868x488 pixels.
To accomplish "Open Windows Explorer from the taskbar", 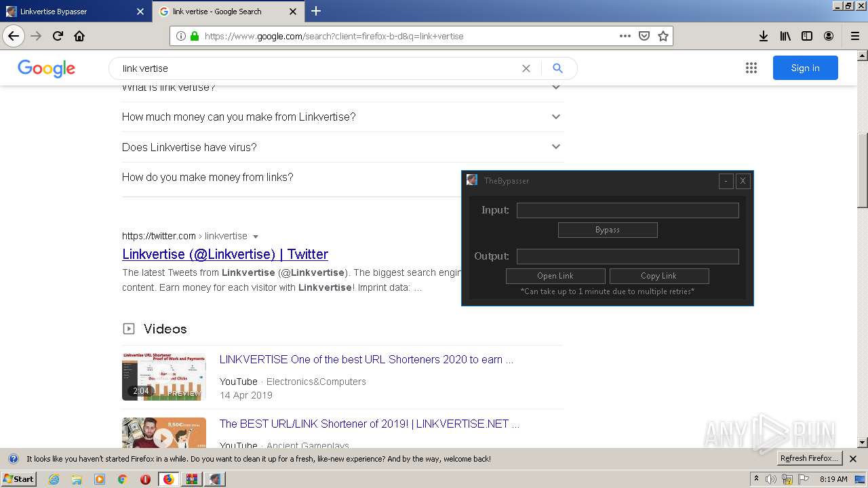I will pos(77,479).
